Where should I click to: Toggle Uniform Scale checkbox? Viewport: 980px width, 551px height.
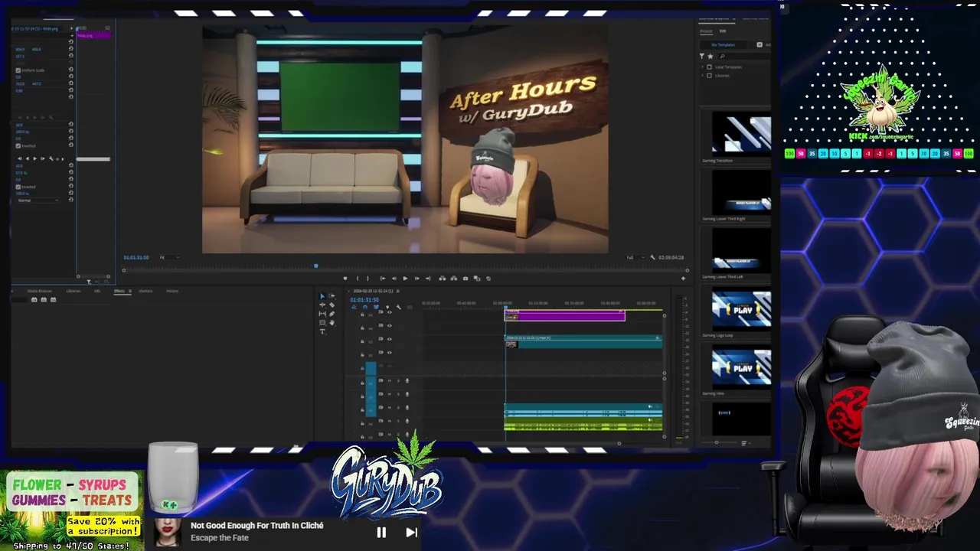coord(18,70)
